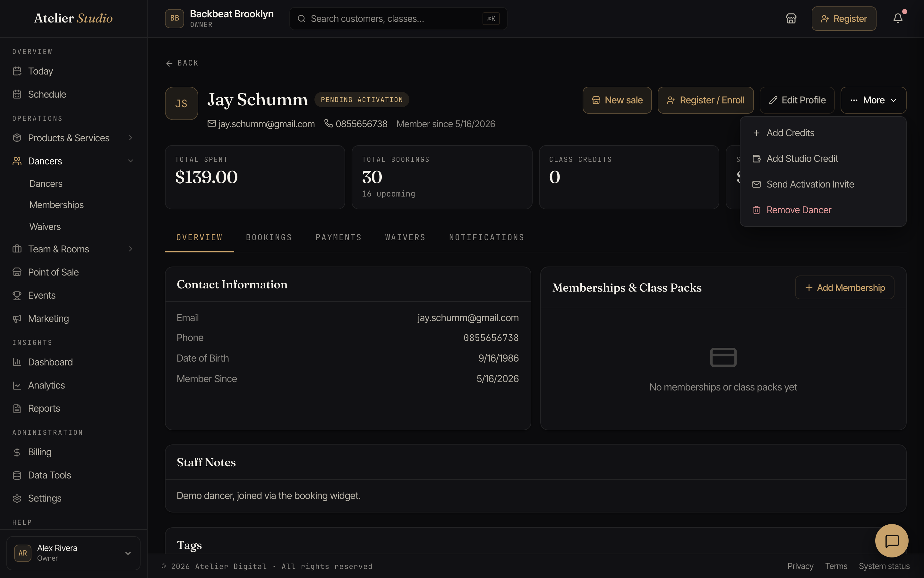The width and height of the screenshot is (924, 578).
Task: Click the header Register button
Action: [844, 18]
